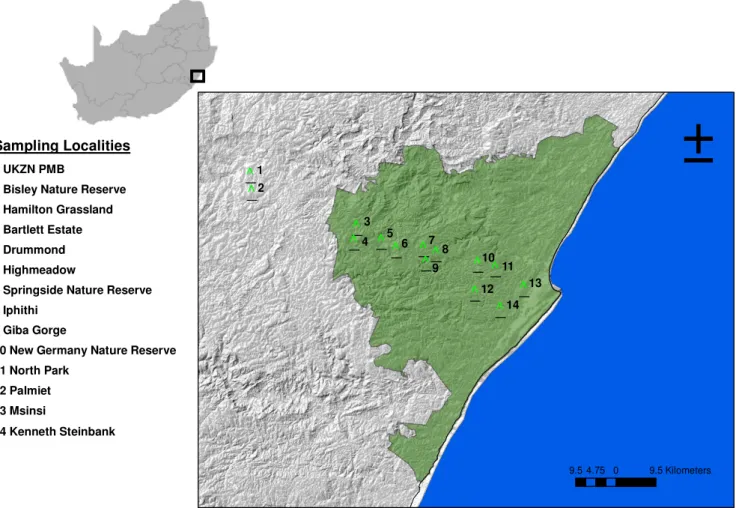Click the number label 13 on map
736x508 pixels.
(x=535, y=283)
